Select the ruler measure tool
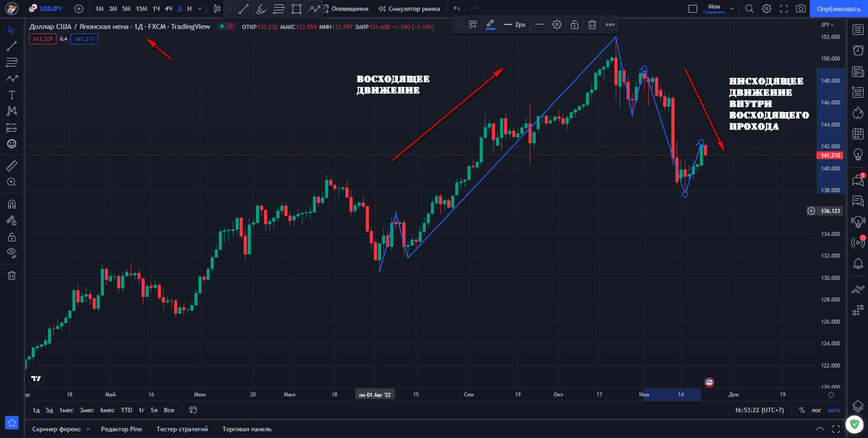Screen dimensions: 868x438 pyautogui.click(x=12, y=166)
